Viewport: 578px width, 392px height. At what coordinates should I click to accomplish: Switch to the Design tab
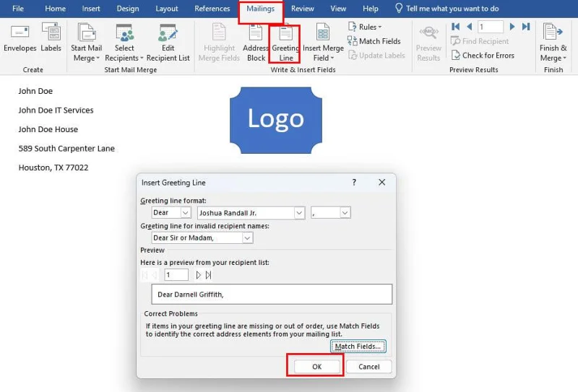coord(128,9)
